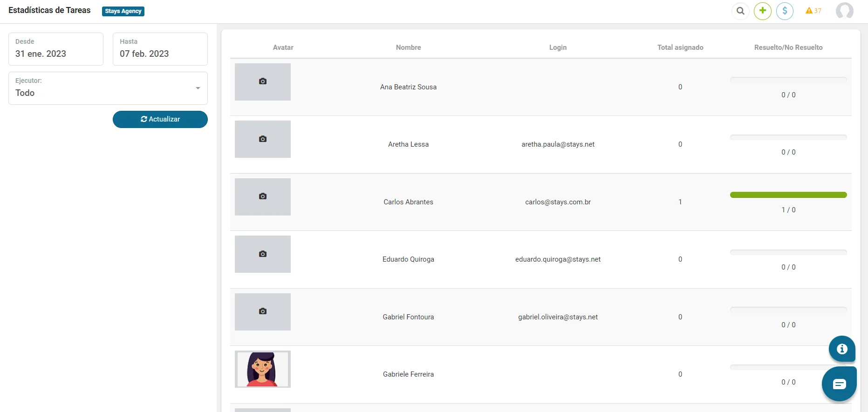Click login carlos@stays.com.br
This screenshot has height=412, width=868.
[x=558, y=202]
